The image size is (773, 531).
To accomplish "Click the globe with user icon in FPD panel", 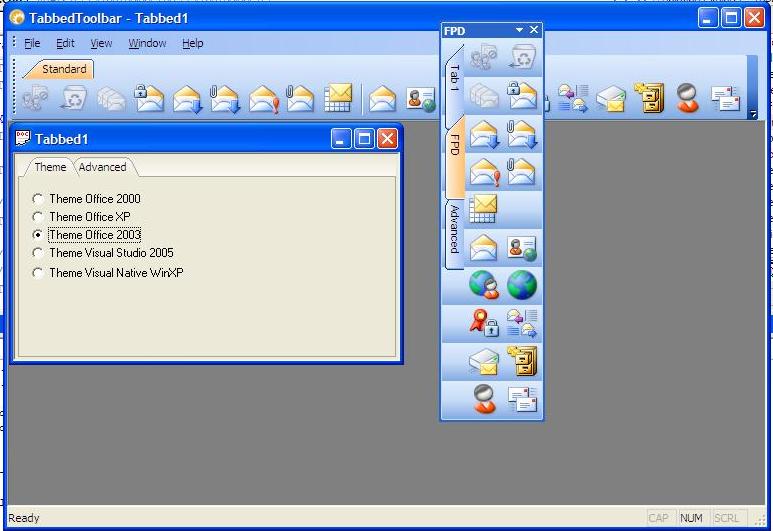I will point(484,285).
